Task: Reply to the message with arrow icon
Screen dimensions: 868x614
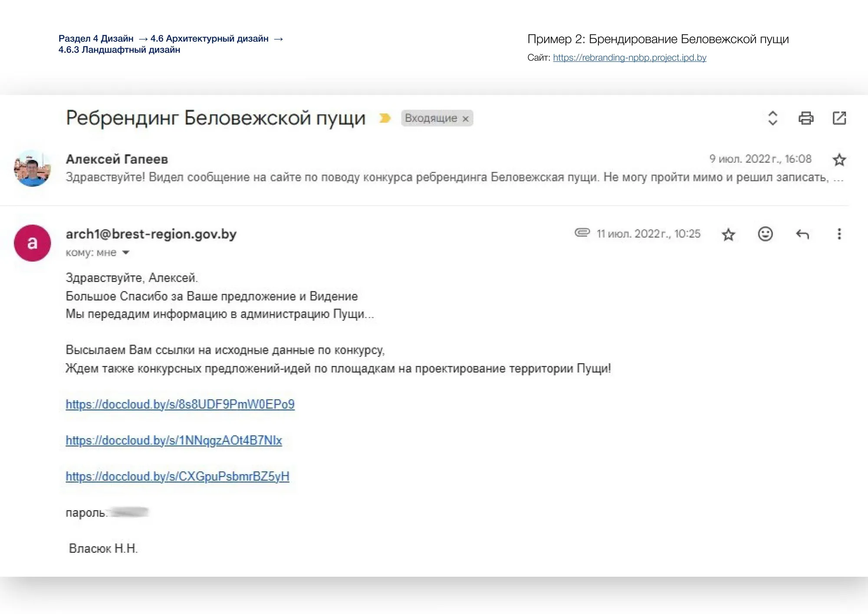Action: pyautogui.click(x=802, y=234)
